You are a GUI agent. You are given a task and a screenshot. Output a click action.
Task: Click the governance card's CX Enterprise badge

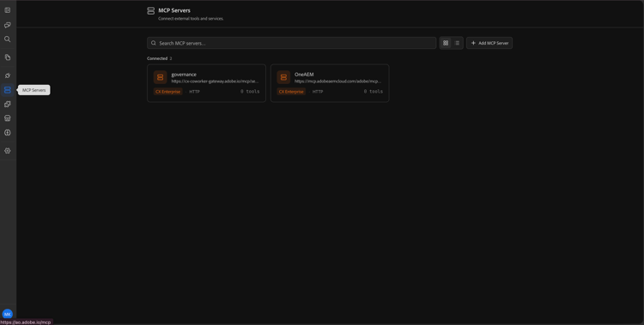coord(168,92)
